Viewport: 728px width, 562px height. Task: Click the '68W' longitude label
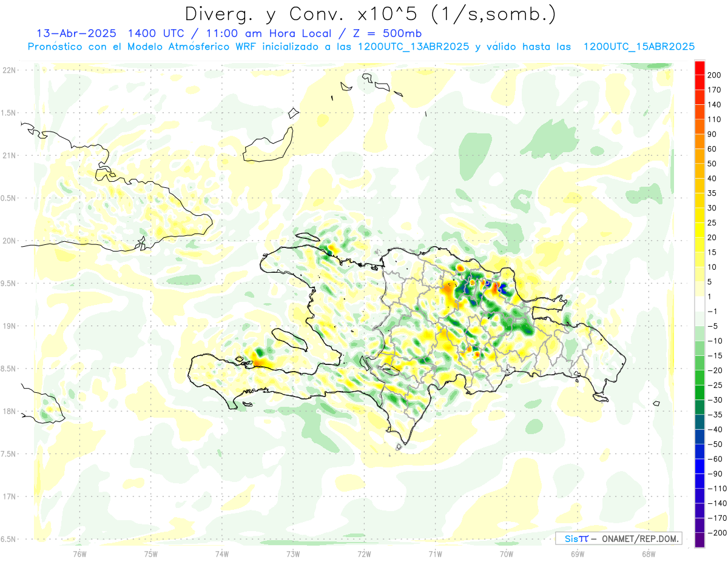pos(649,554)
